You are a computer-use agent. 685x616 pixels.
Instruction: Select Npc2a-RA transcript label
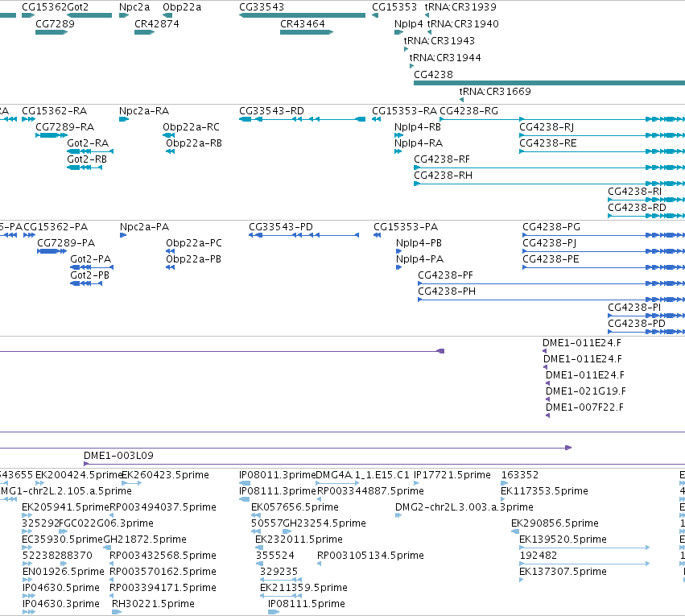pos(144,111)
